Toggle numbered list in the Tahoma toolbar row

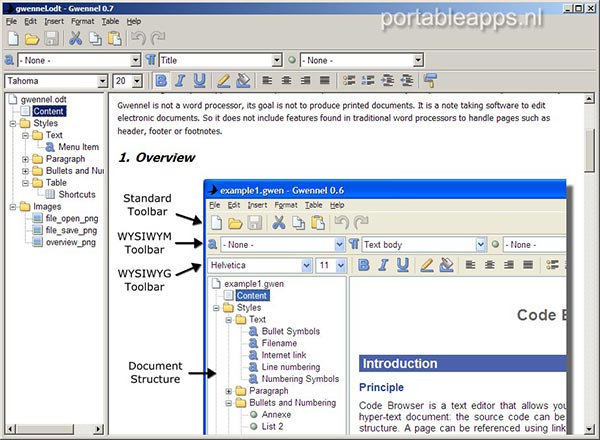click(x=368, y=81)
